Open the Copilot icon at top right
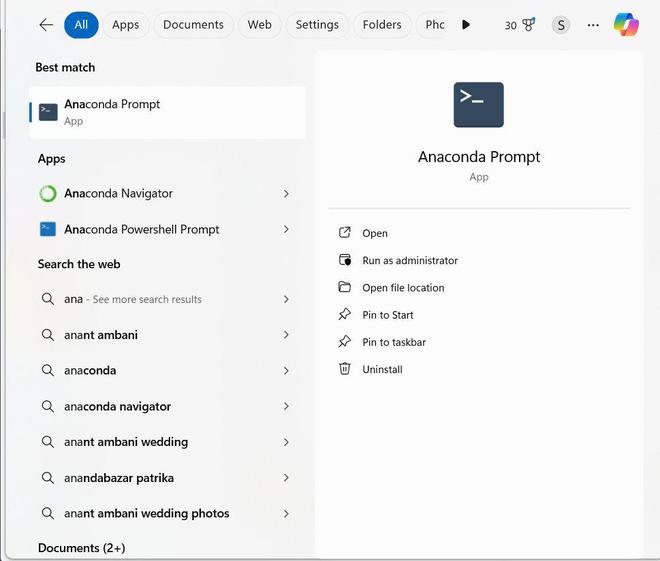The image size is (660, 561). point(626,25)
